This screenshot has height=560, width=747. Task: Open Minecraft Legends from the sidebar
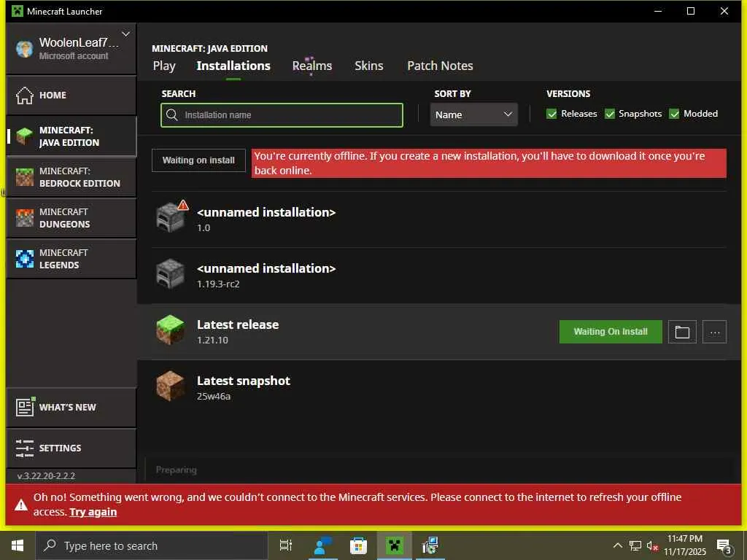coord(71,259)
